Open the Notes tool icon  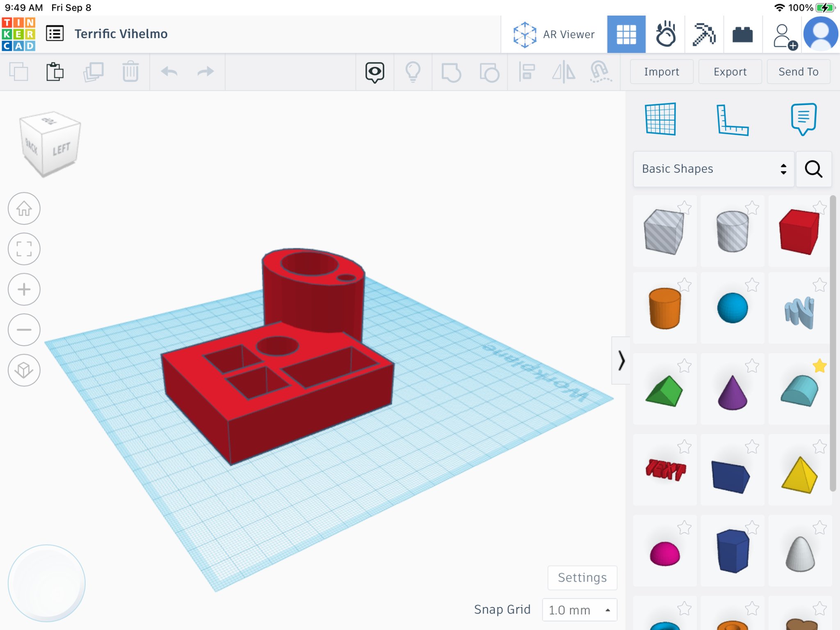coord(803,119)
